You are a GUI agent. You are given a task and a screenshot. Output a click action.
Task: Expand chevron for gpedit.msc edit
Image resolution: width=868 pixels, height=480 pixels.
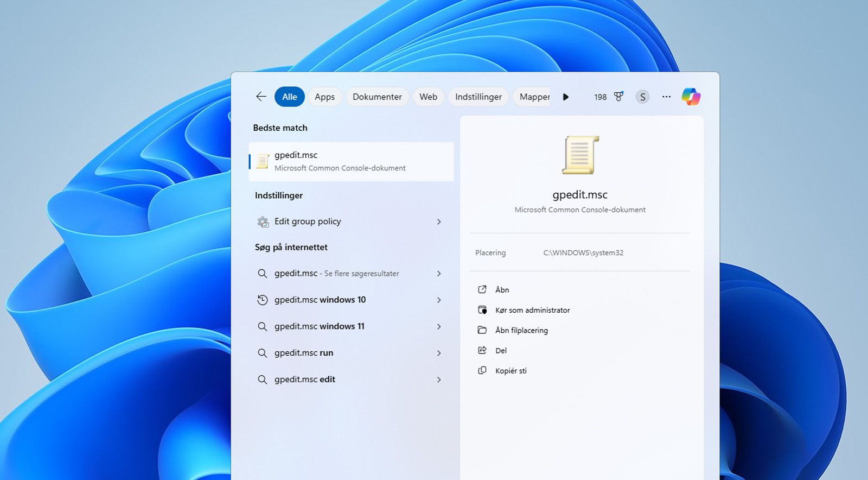pyautogui.click(x=439, y=380)
